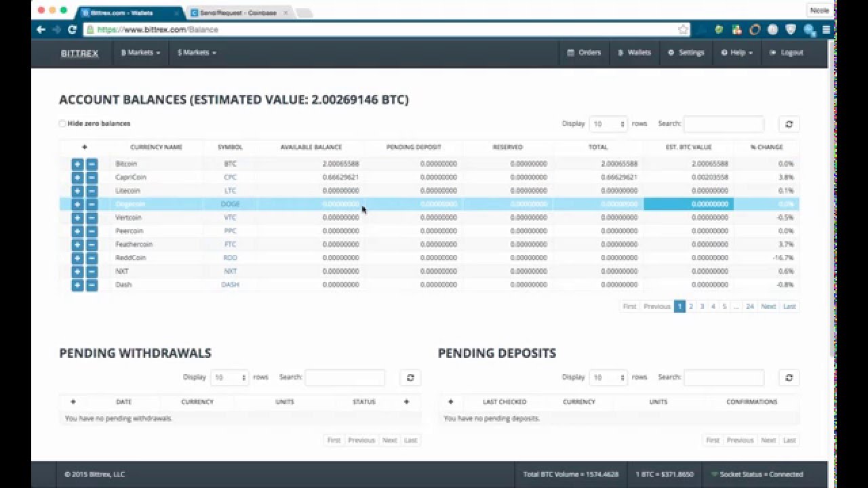Click the DASH symbol link

coord(230,285)
